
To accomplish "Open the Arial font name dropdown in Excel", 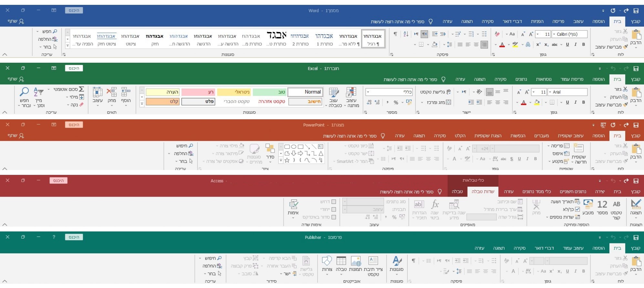I will tap(550, 92).
